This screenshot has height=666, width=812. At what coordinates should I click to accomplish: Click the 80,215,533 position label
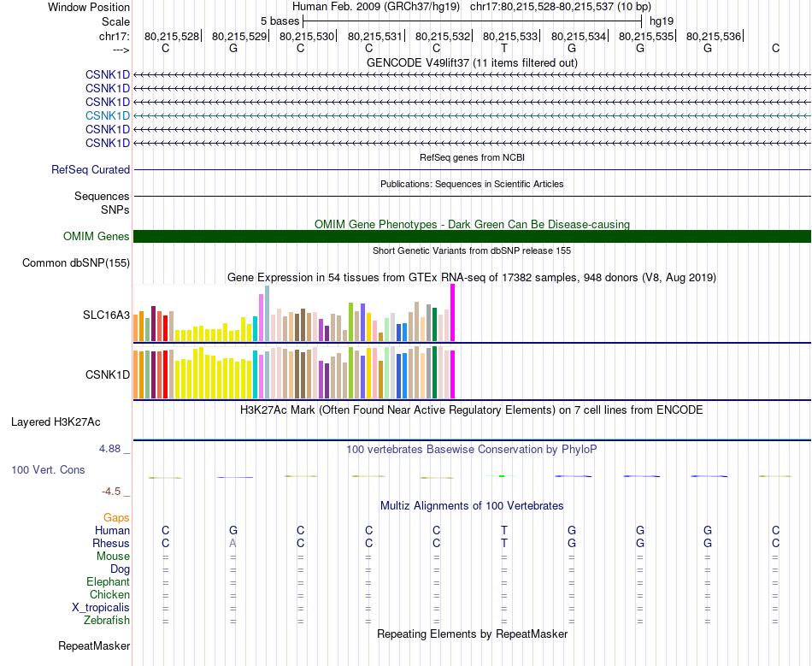[510, 36]
